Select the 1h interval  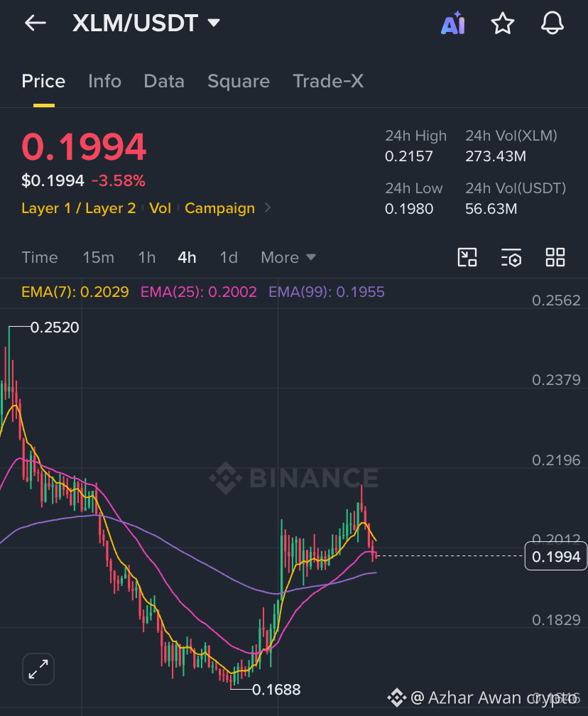click(x=146, y=258)
